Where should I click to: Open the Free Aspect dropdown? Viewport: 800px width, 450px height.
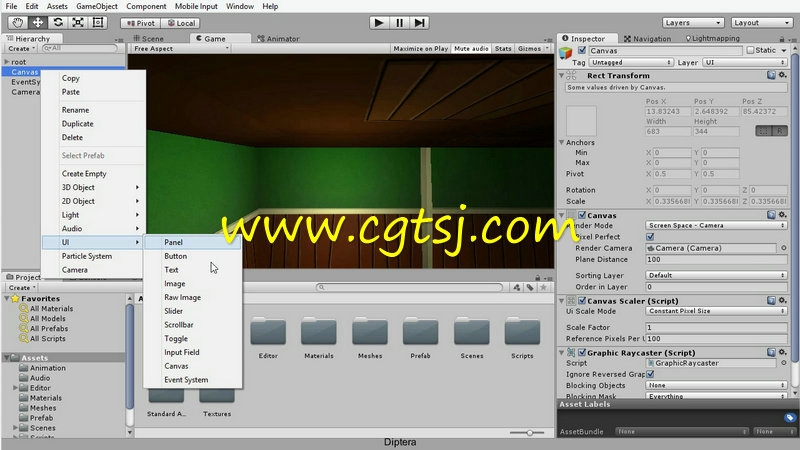pos(181,48)
